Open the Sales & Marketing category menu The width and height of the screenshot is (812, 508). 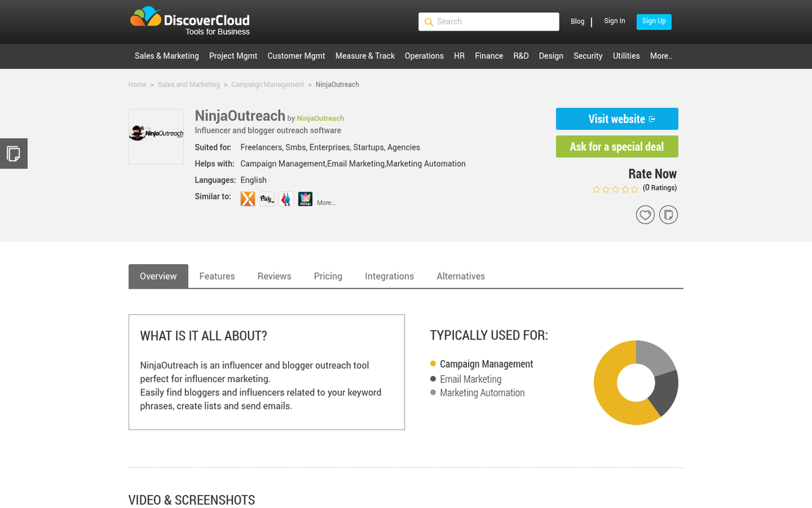pyautogui.click(x=166, y=56)
